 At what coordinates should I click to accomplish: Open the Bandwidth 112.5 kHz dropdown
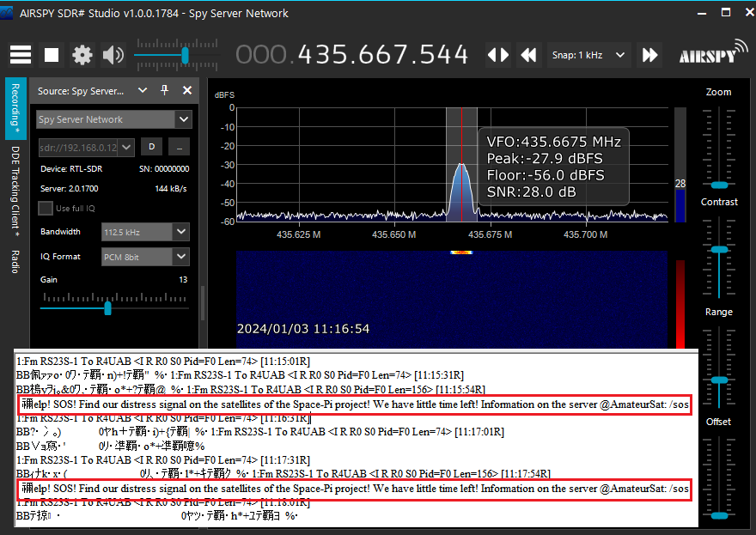tap(145, 232)
